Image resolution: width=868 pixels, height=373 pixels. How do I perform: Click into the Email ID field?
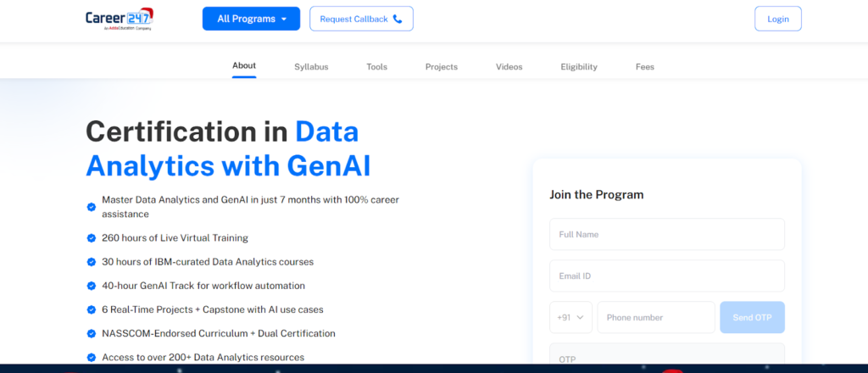[667, 276]
